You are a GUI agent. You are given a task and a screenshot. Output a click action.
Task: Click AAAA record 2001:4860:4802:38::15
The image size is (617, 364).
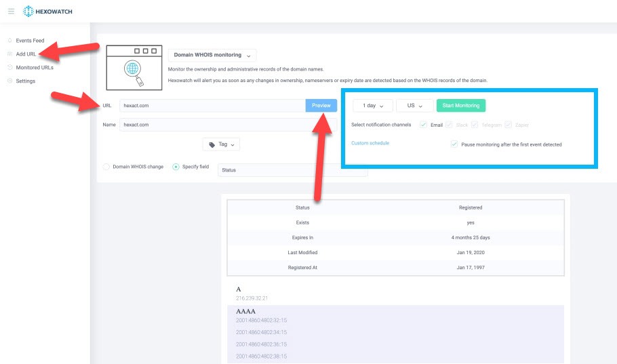tap(261, 357)
